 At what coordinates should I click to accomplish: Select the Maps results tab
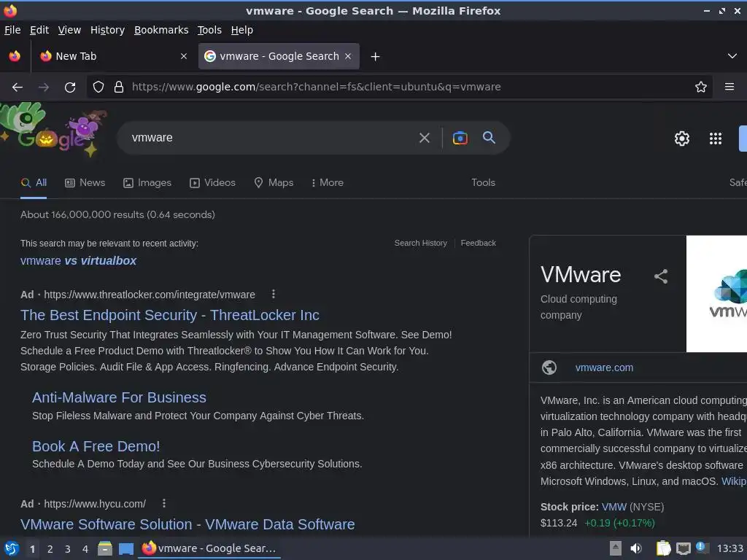tap(274, 183)
